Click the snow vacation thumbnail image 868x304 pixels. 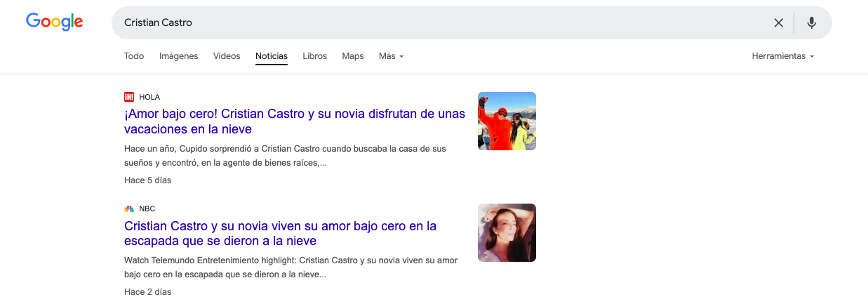pos(507,121)
